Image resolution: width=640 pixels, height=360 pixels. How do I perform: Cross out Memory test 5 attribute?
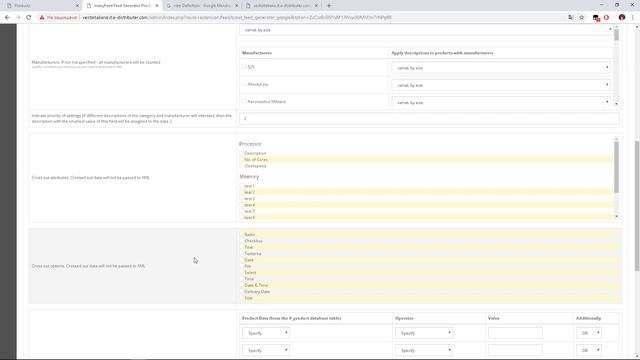tap(242, 211)
